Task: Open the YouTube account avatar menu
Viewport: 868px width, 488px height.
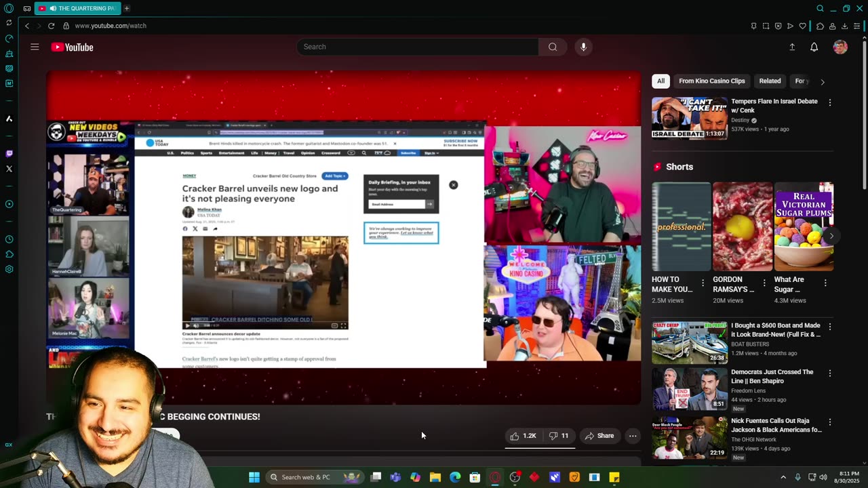Action: tap(840, 47)
